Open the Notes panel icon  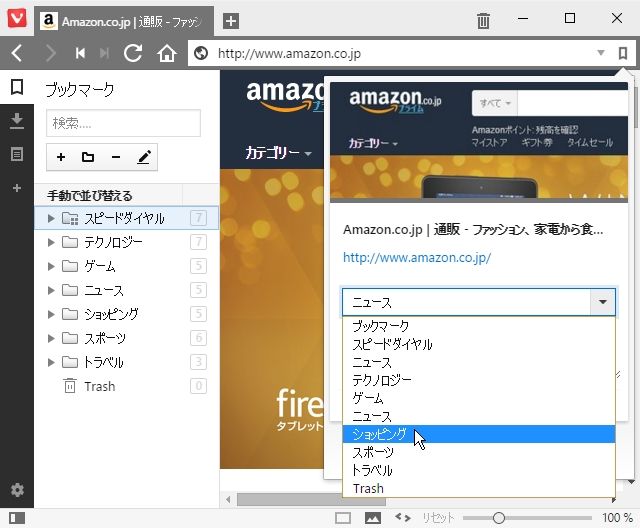click(17, 154)
